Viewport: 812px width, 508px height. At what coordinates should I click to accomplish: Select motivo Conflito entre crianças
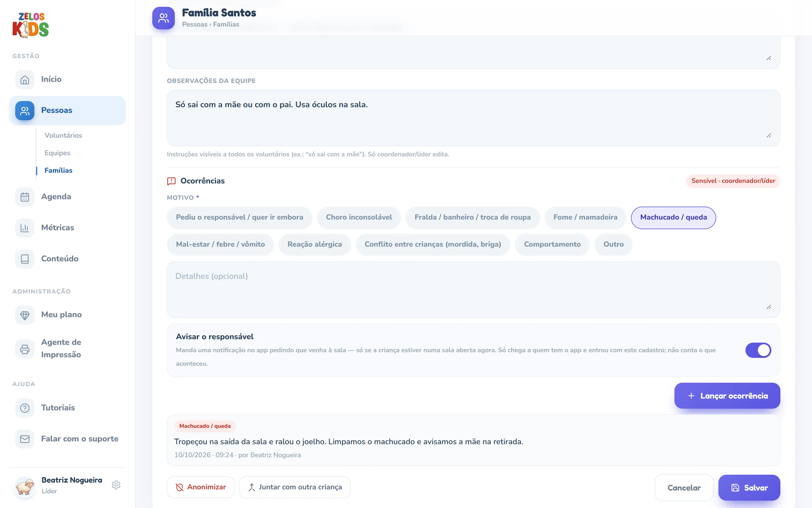click(433, 244)
